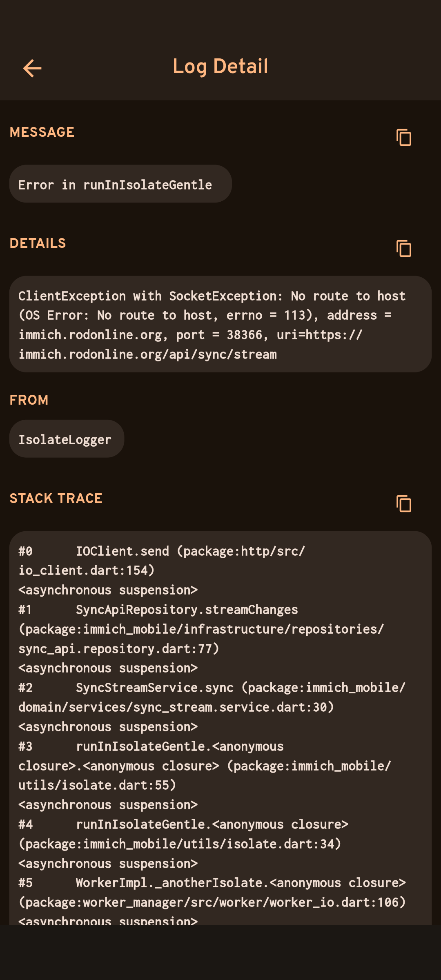Tap stack frame #4 runInIsolateGentle closure
The width and height of the screenshot is (441, 980).
pyautogui.click(x=212, y=824)
